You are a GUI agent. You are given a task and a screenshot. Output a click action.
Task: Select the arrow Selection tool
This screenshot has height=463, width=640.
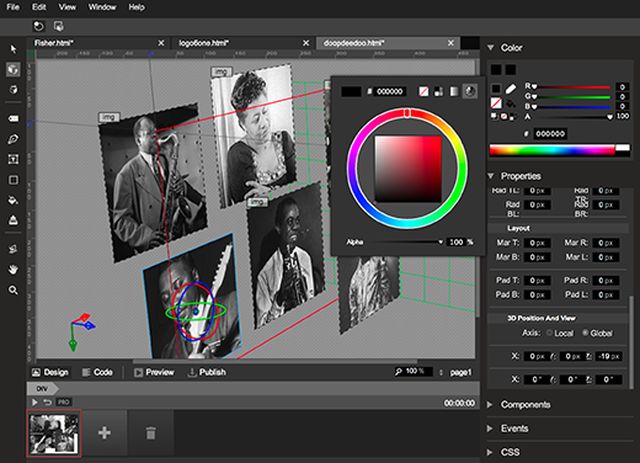[13, 49]
